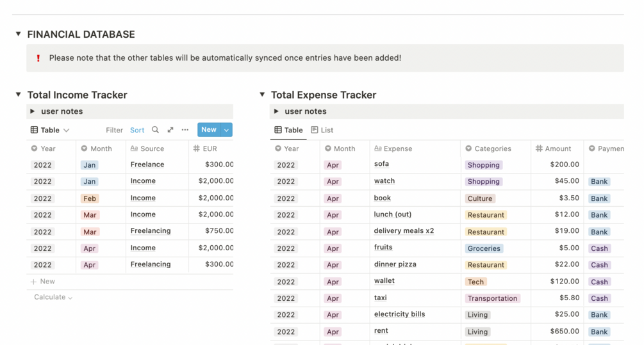
Task: Click the Filter option in Income Tracker
Action: coord(114,130)
